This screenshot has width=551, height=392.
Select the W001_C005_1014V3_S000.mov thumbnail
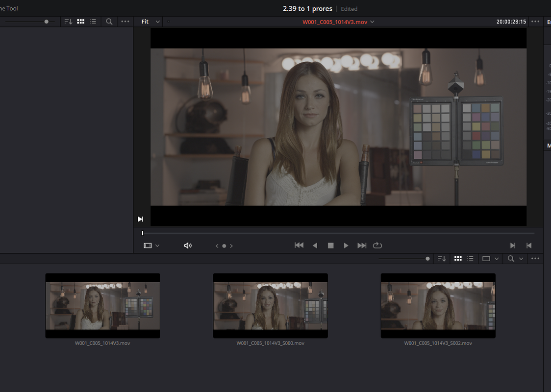[x=270, y=306]
